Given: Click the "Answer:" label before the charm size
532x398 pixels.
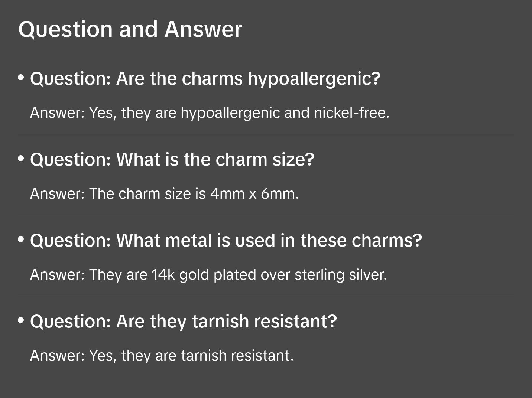Looking at the screenshot, I should (58, 194).
